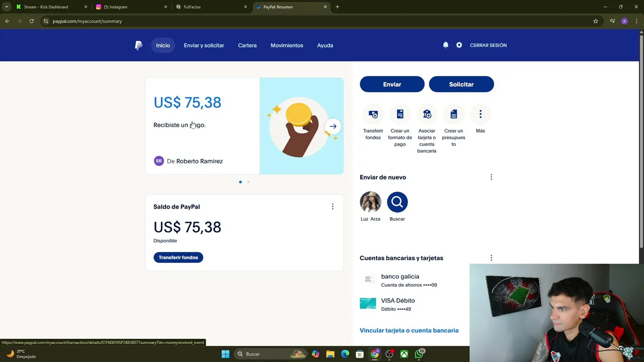Select the first carousel dot
The width and height of the screenshot is (644, 362).
point(240,182)
